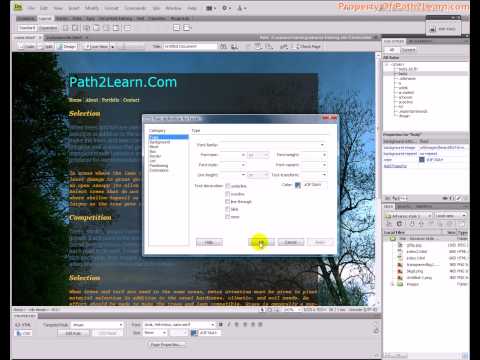The image size is (480, 360).
Task: Toggle Italic in the Properties inspector
Action: tap(229, 324)
